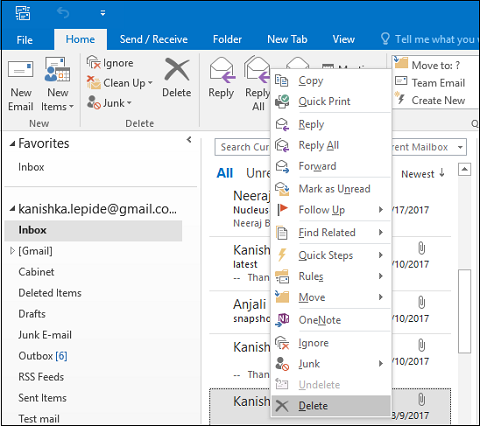Open the context menu Junk submenu arrow

(x=381, y=364)
